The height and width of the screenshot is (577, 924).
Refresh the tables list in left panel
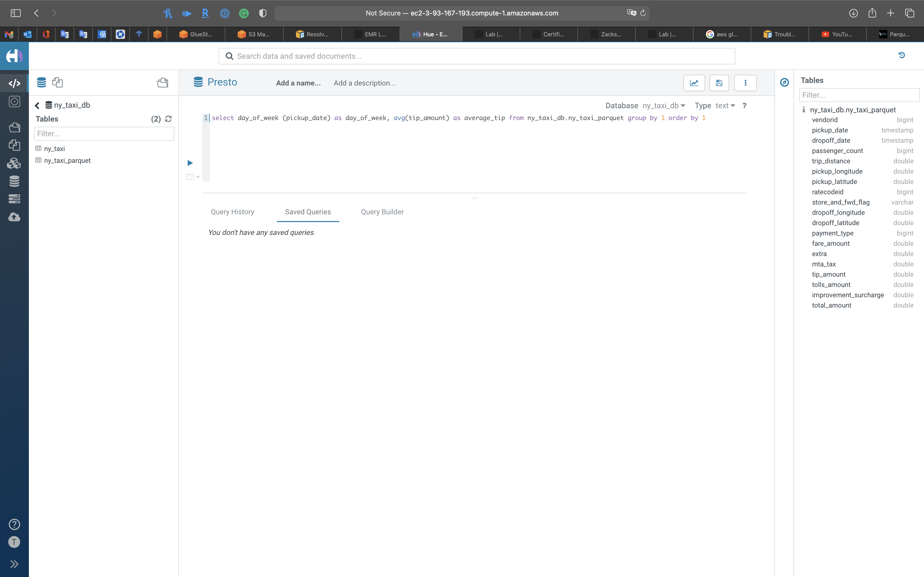click(x=168, y=119)
